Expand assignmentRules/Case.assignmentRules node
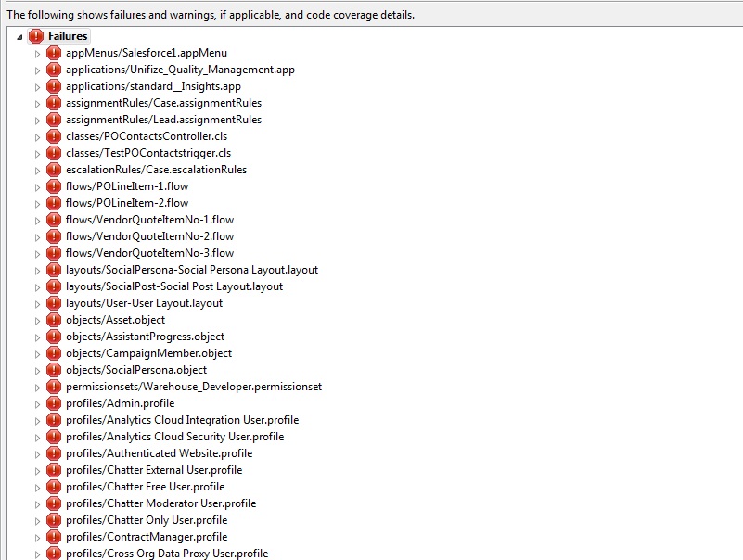 coord(37,104)
